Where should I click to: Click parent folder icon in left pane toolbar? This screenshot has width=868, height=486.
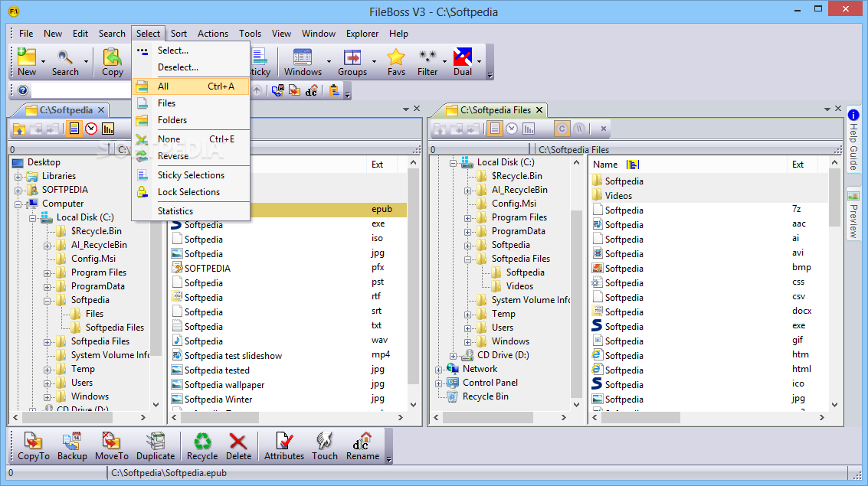click(x=19, y=129)
